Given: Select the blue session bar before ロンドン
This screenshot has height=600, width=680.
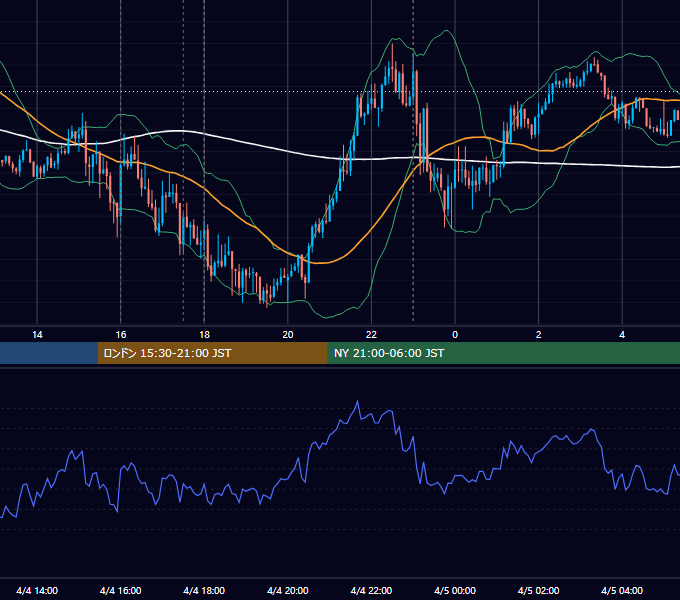Looking at the screenshot, I should (x=49, y=353).
